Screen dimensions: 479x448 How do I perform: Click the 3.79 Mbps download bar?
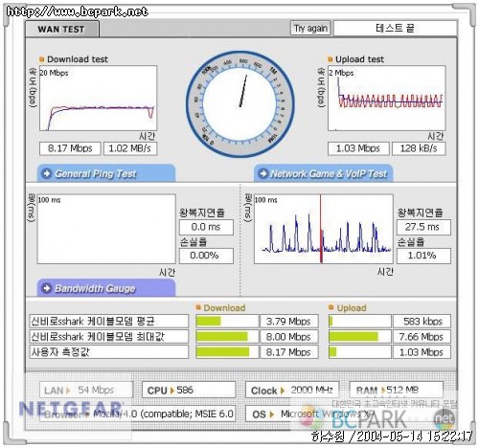click(227, 321)
